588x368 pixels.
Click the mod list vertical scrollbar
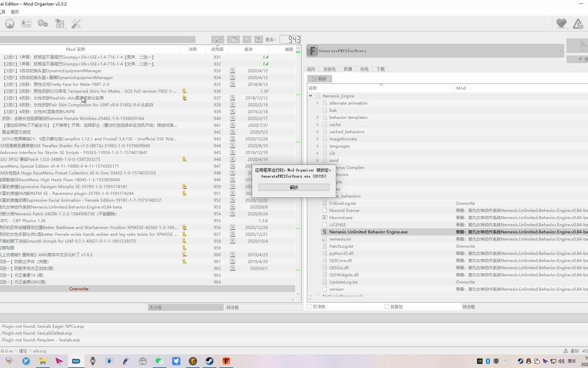click(x=298, y=170)
